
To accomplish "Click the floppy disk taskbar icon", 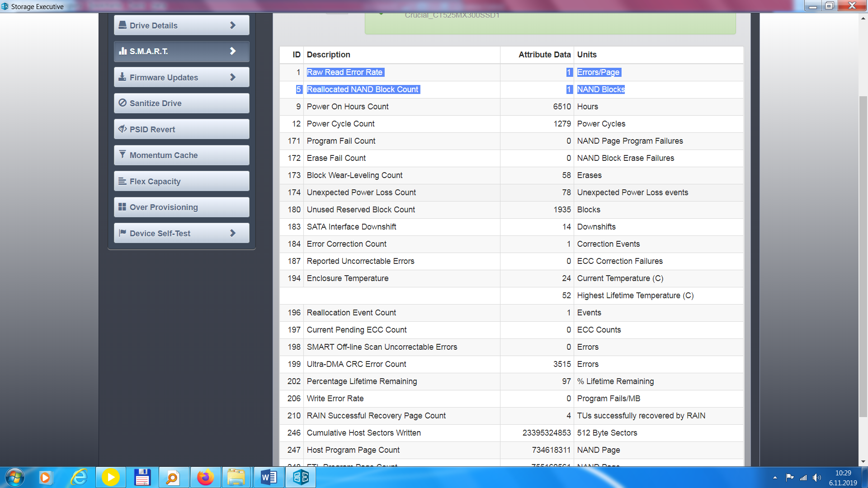I will 142,477.
